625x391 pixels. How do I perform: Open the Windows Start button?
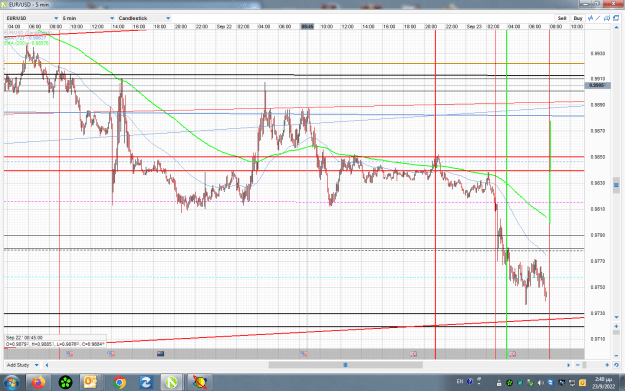coord(12,383)
